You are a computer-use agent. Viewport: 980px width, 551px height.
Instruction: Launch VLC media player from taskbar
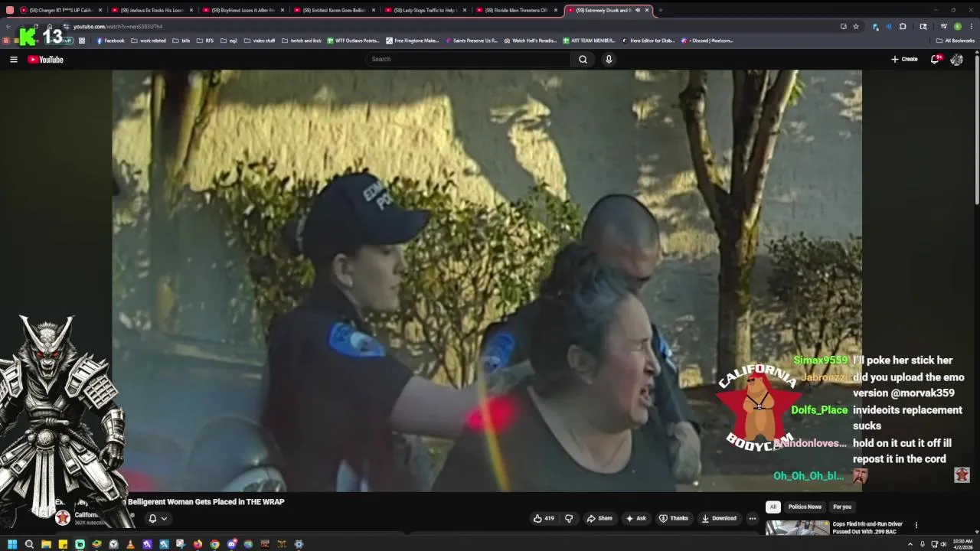click(130, 544)
